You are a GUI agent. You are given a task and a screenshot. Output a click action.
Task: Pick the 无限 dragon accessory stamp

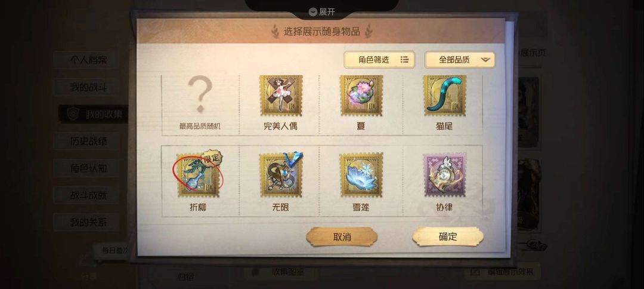click(x=281, y=174)
